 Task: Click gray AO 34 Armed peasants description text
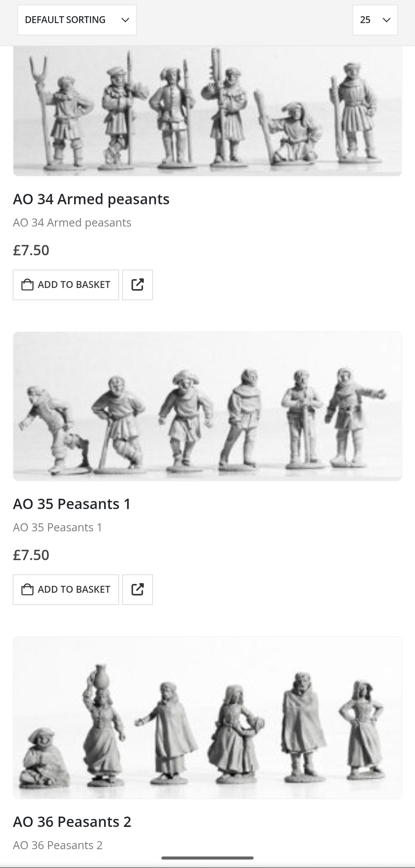tap(72, 223)
